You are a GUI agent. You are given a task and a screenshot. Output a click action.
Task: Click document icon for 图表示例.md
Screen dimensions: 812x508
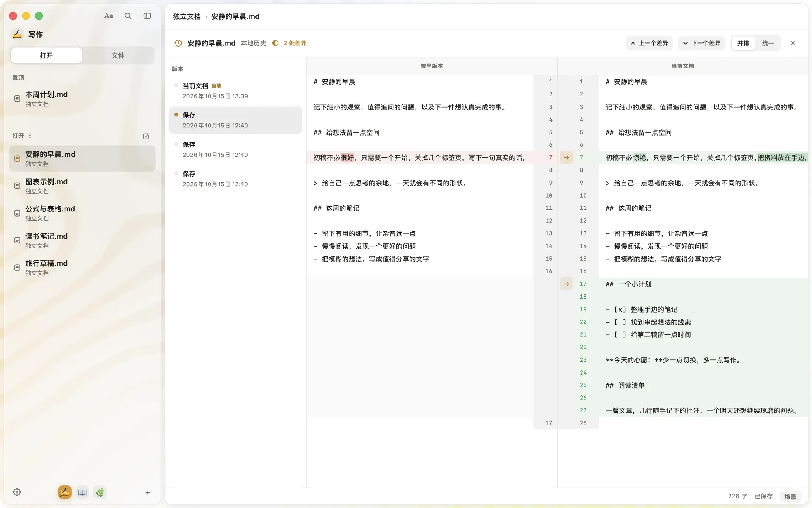coord(17,186)
